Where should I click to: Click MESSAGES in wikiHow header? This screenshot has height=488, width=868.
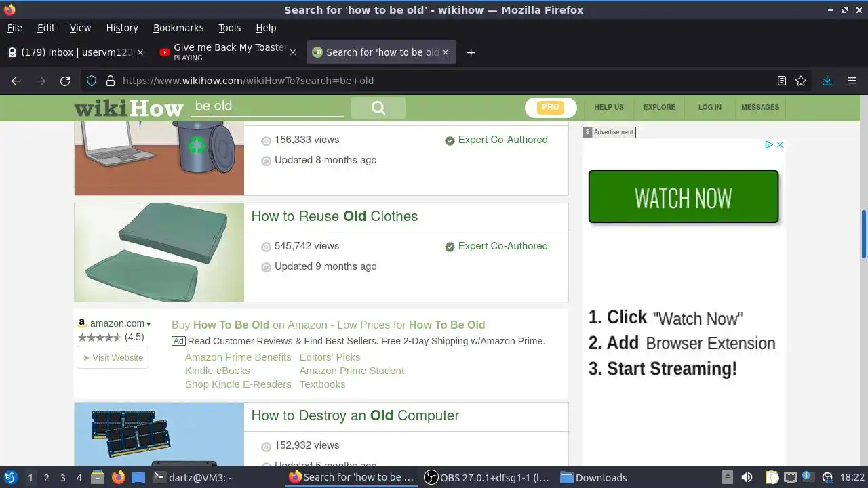[760, 107]
